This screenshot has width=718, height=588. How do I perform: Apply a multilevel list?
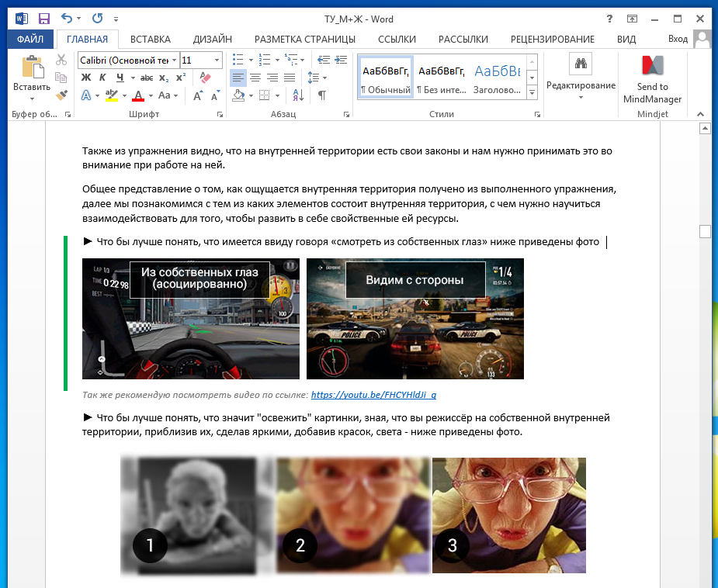point(291,60)
